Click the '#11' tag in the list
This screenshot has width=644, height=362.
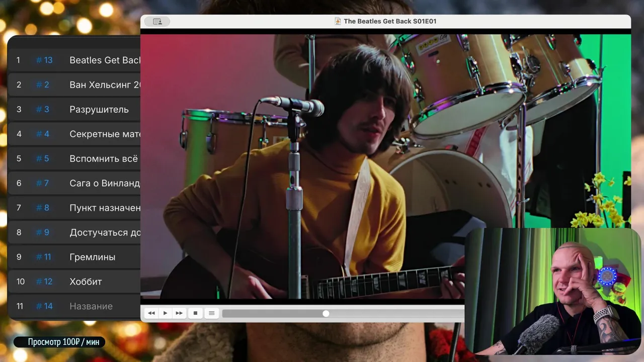click(44, 257)
